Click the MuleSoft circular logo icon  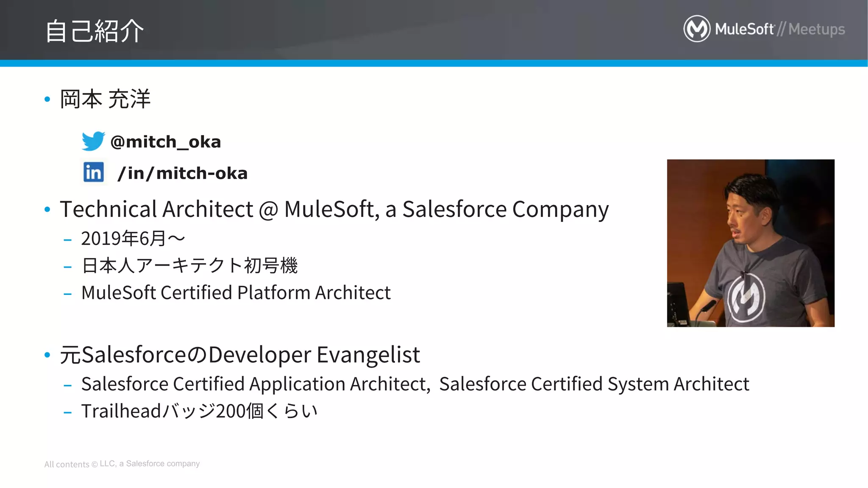(697, 29)
